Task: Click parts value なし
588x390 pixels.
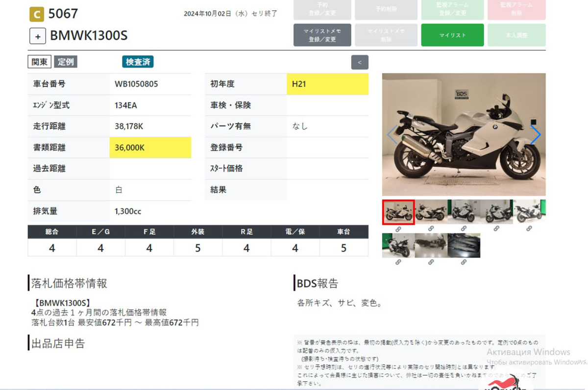Action: pyautogui.click(x=300, y=126)
